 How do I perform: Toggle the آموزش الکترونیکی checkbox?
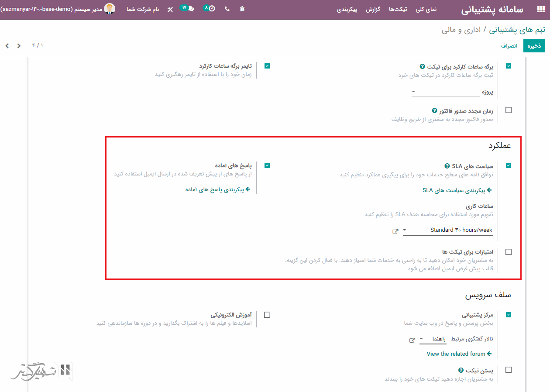[x=267, y=315]
